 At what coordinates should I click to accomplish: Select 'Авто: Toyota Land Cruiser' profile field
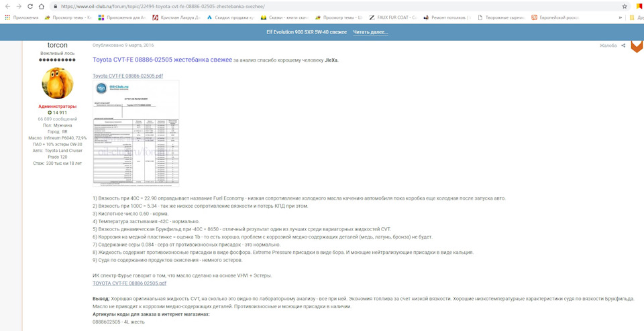coord(58,153)
